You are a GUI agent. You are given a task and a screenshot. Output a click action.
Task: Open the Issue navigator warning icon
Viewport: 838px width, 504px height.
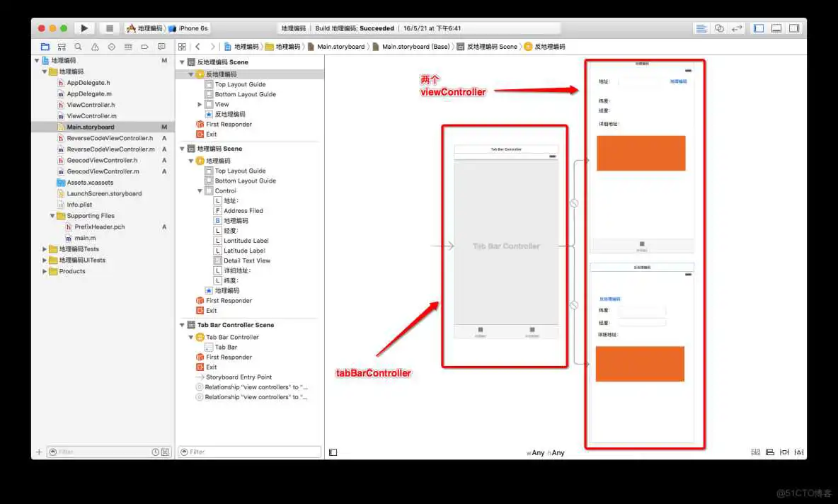point(95,47)
